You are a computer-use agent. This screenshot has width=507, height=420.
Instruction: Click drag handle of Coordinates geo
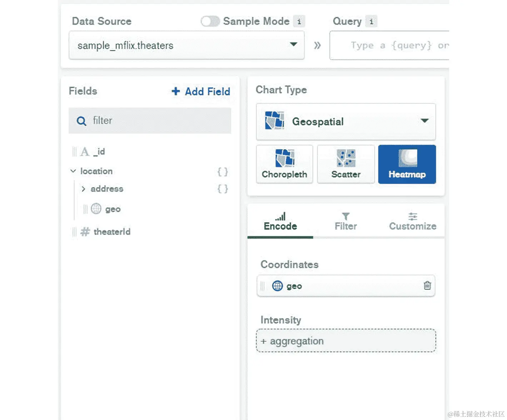[263, 286]
